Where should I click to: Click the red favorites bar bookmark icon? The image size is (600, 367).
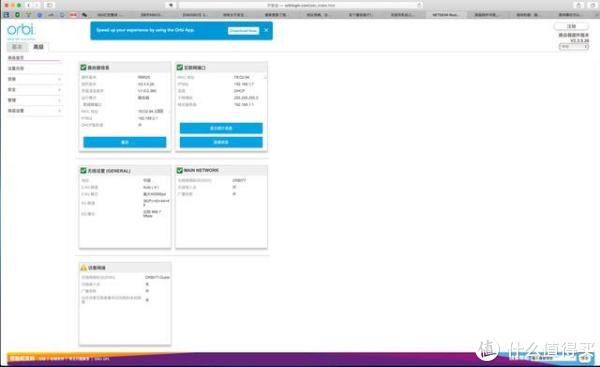(x=73, y=15)
